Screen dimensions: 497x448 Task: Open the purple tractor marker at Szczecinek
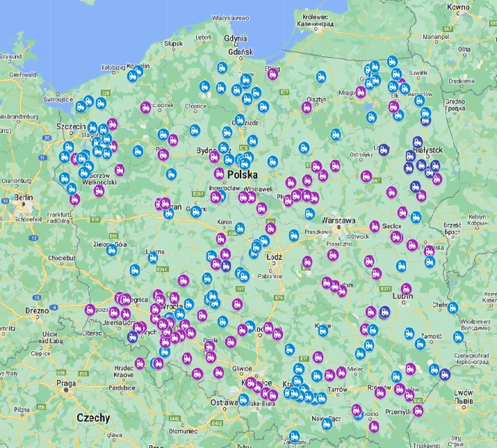(145, 106)
